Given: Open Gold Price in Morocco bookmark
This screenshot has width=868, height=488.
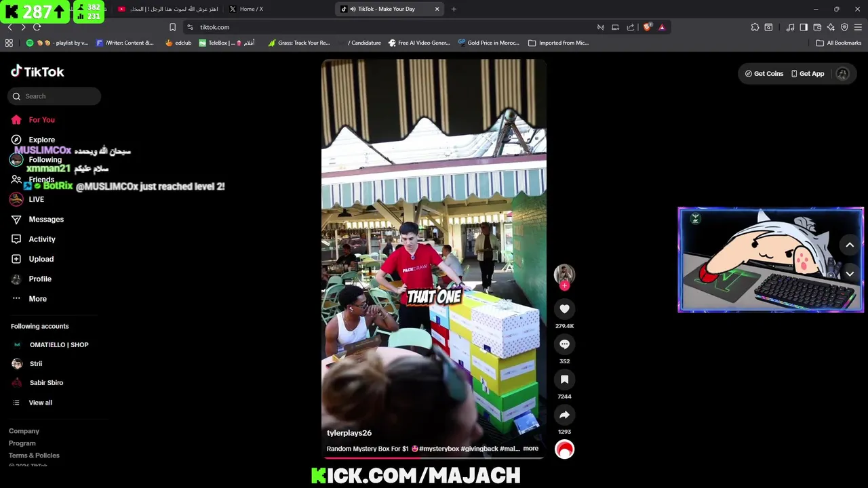Looking at the screenshot, I should point(488,43).
